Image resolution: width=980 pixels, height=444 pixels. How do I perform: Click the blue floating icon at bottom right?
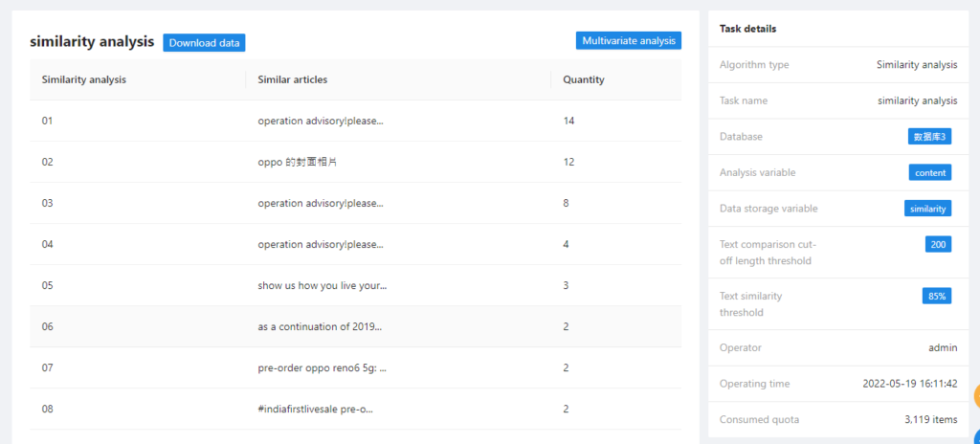pyautogui.click(x=975, y=438)
